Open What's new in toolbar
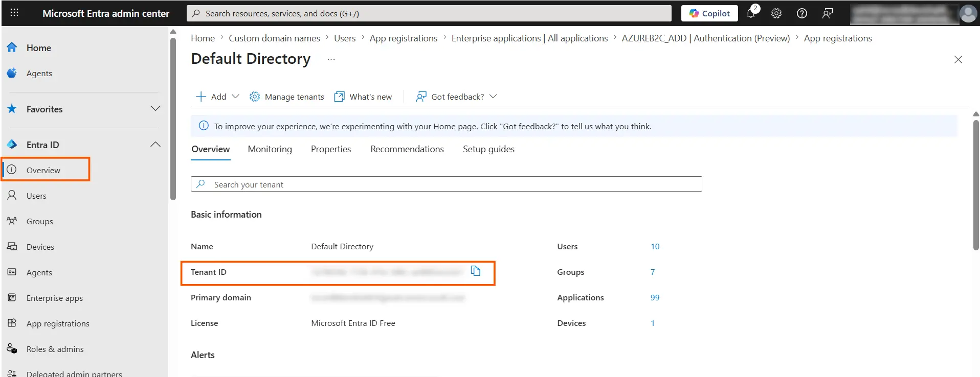 (363, 97)
